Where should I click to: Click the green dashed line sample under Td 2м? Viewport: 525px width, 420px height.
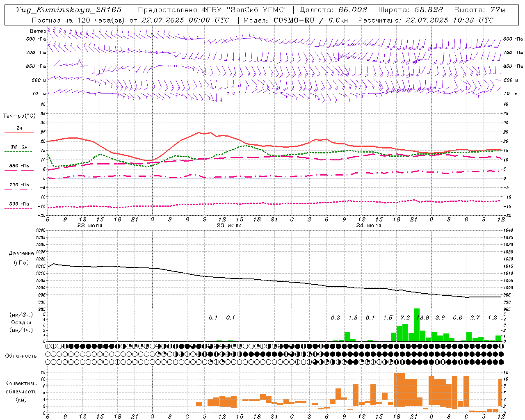tap(18, 151)
